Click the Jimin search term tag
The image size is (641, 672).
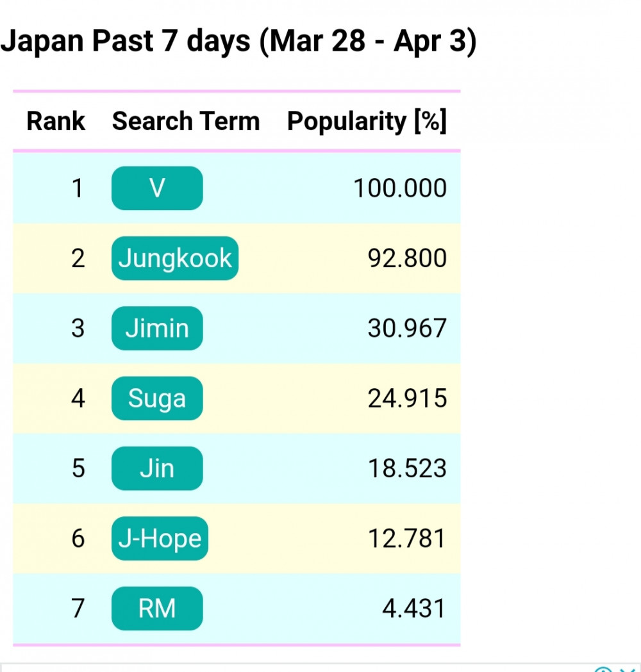pos(157,328)
